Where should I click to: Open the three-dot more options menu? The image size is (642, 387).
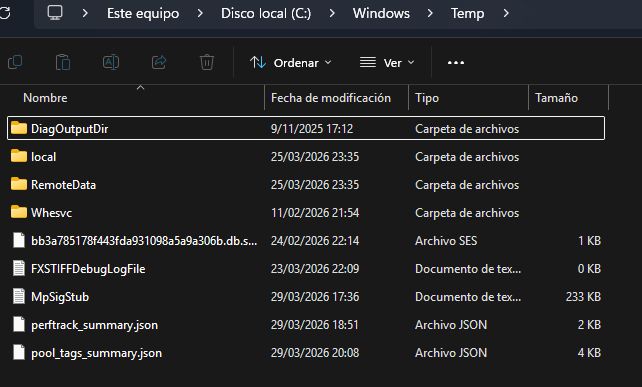click(456, 63)
